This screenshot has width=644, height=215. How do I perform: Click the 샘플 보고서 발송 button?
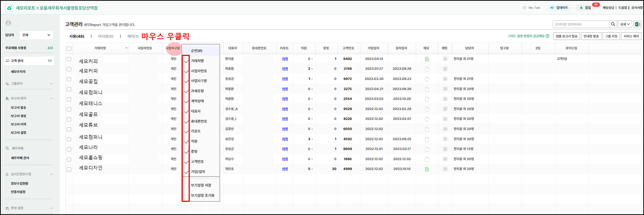tap(566, 36)
